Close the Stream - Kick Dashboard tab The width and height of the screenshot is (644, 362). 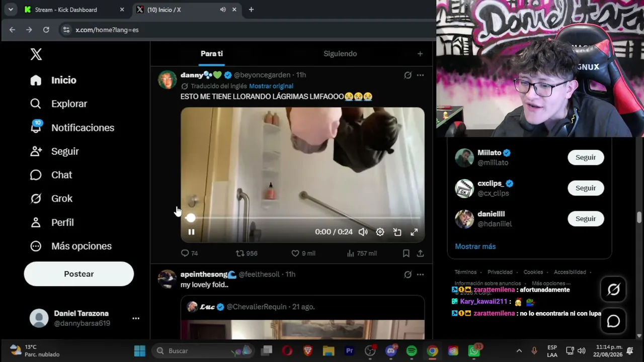click(122, 10)
